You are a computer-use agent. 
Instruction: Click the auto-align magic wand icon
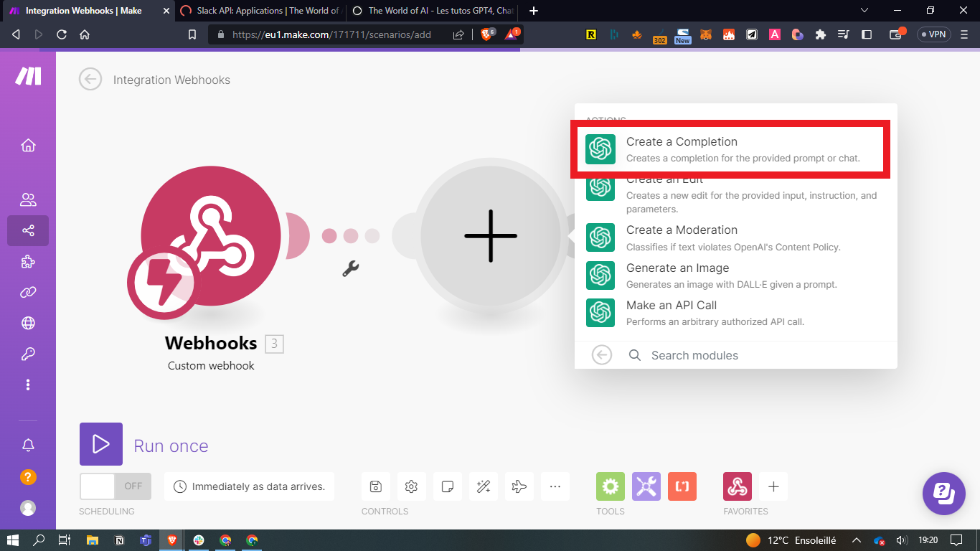(x=483, y=486)
